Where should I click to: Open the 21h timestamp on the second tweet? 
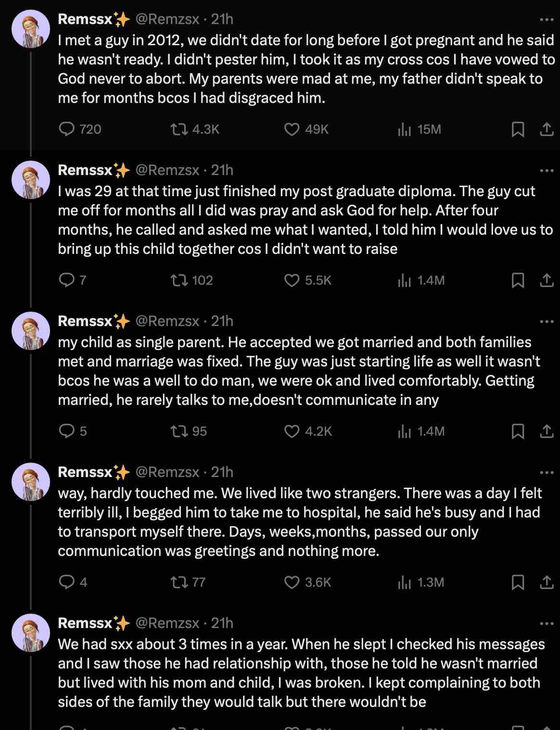[x=222, y=170]
